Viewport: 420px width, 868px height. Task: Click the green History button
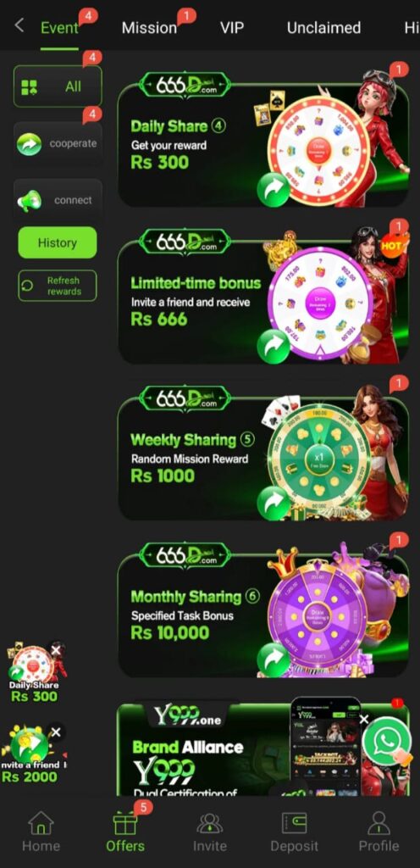(58, 242)
